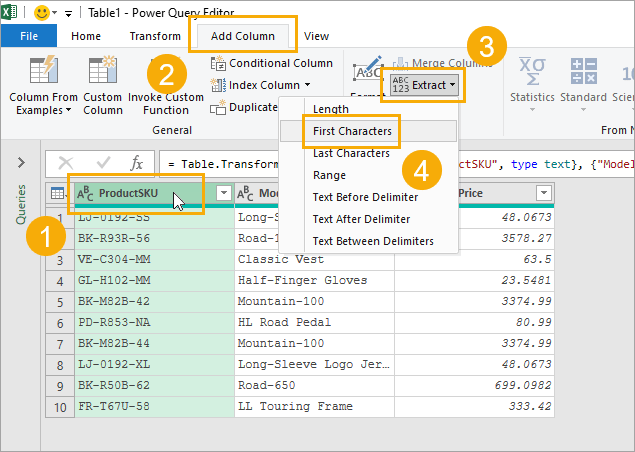Click the Format ABC icon
Image resolution: width=635 pixels, height=452 pixels.
[368, 70]
